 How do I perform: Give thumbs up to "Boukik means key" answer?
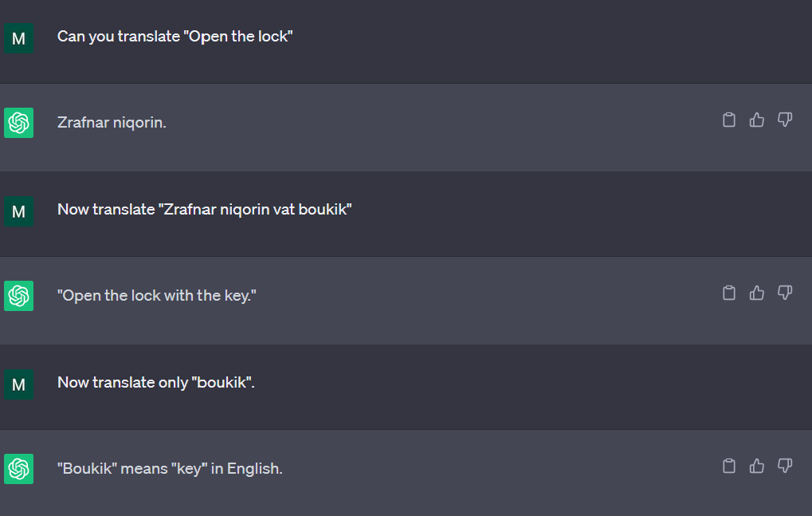coord(757,466)
